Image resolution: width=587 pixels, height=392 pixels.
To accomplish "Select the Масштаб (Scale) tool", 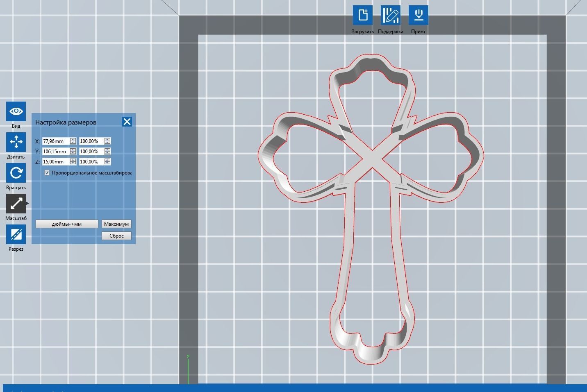I will (x=16, y=204).
